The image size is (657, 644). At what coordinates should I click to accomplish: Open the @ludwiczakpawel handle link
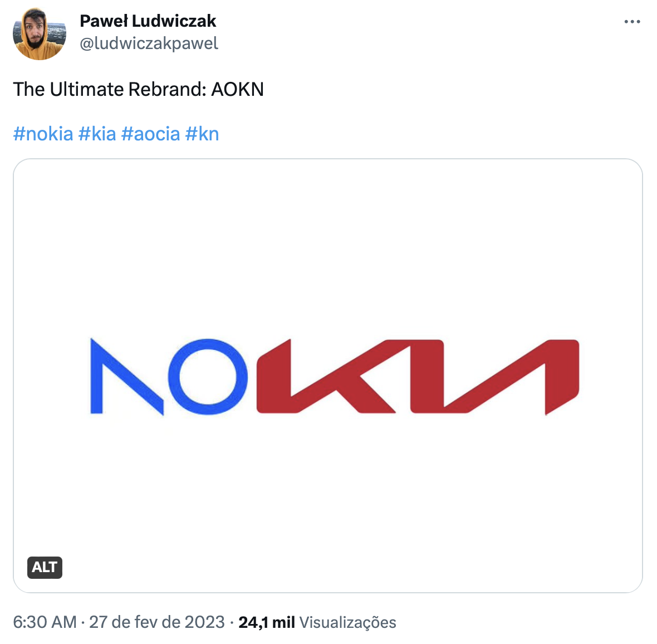click(149, 43)
